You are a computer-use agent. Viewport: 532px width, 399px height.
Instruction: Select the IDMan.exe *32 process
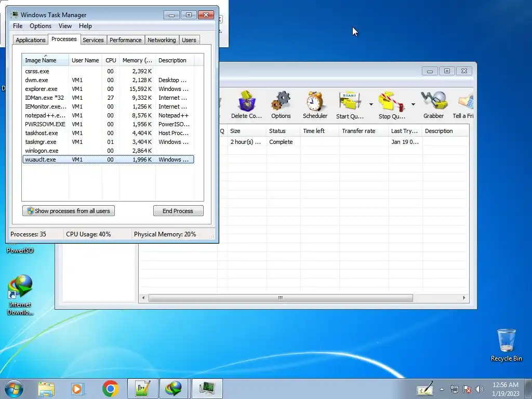pyautogui.click(x=108, y=98)
